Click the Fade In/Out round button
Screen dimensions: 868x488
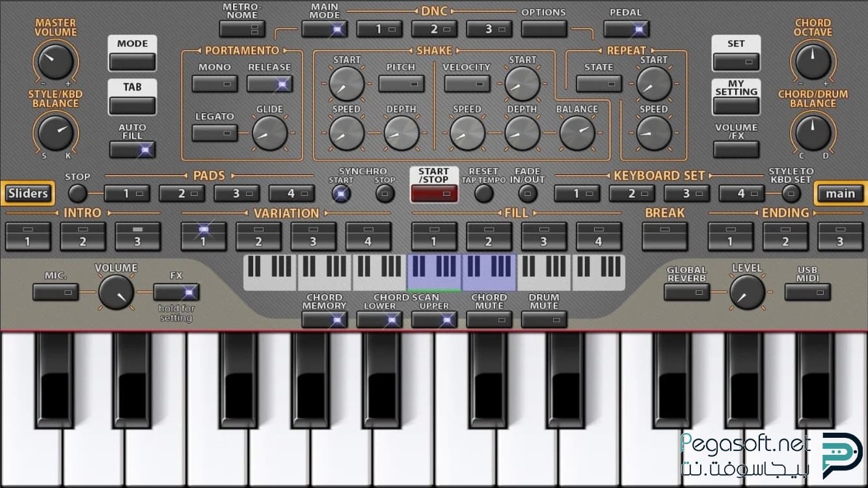tap(528, 193)
